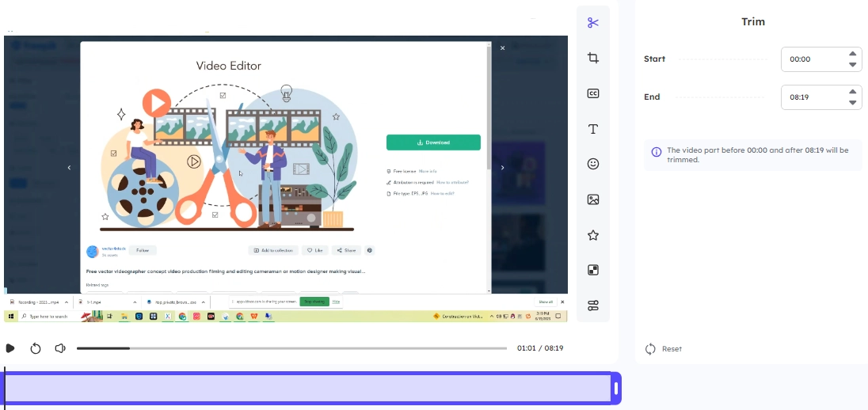Select the Text tool icon
The height and width of the screenshot is (410, 868).
pyautogui.click(x=592, y=129)
